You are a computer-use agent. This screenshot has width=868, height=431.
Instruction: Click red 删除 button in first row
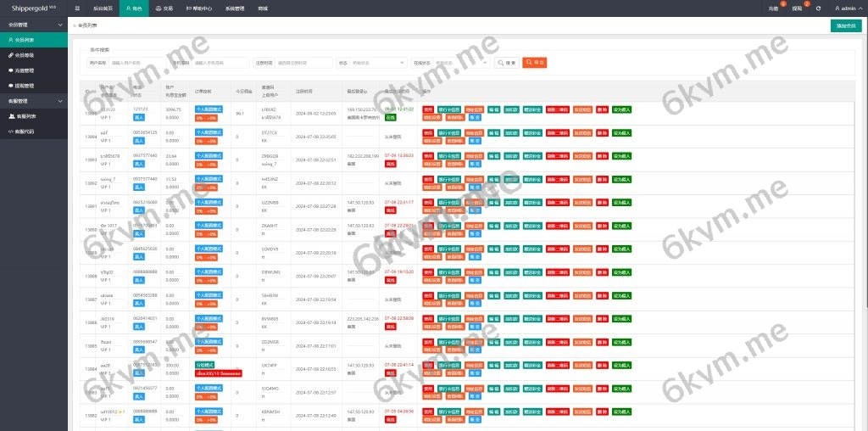(602, 109)
